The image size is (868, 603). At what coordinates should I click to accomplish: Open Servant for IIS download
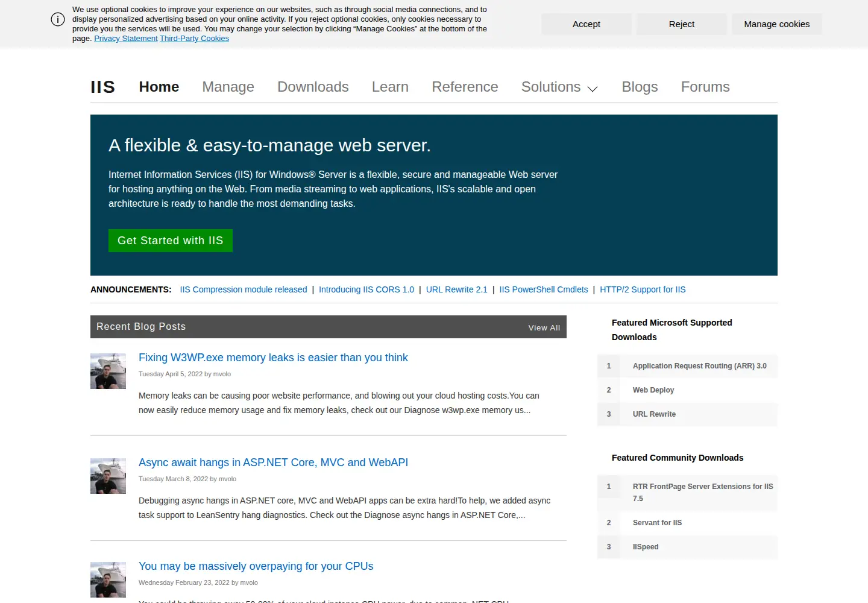click(657, 523)
